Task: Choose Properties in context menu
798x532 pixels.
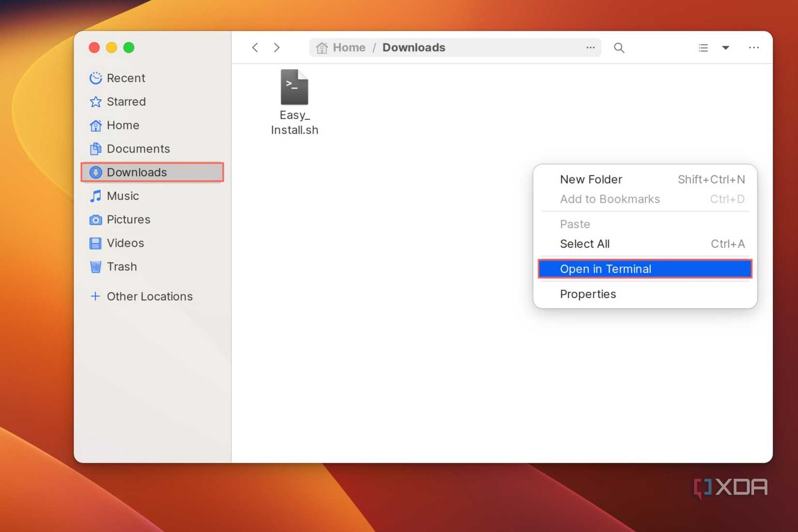Action: [645, 294]
